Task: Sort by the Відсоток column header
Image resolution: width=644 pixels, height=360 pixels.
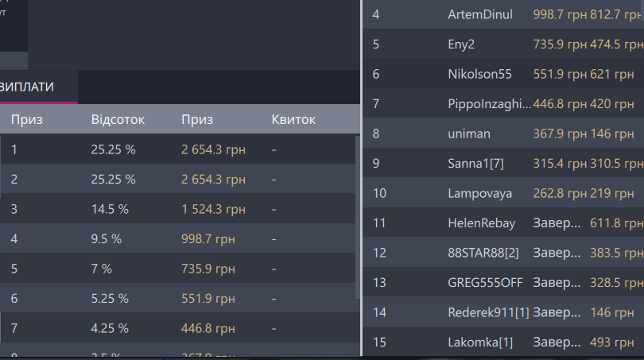Action: [118, 120]
